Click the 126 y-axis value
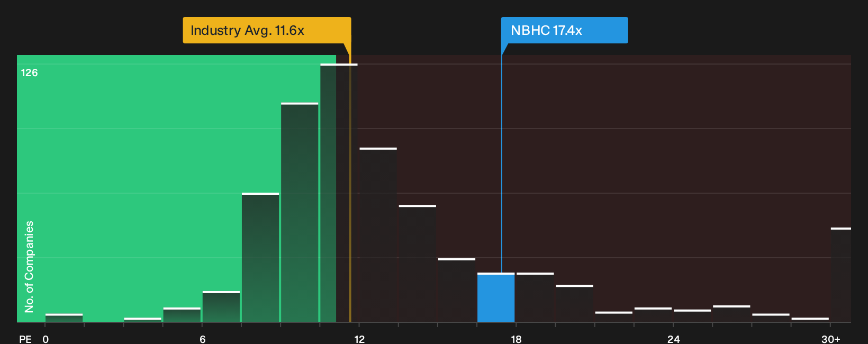The width and height of the screenshot is (868, 344). (29, 73)
